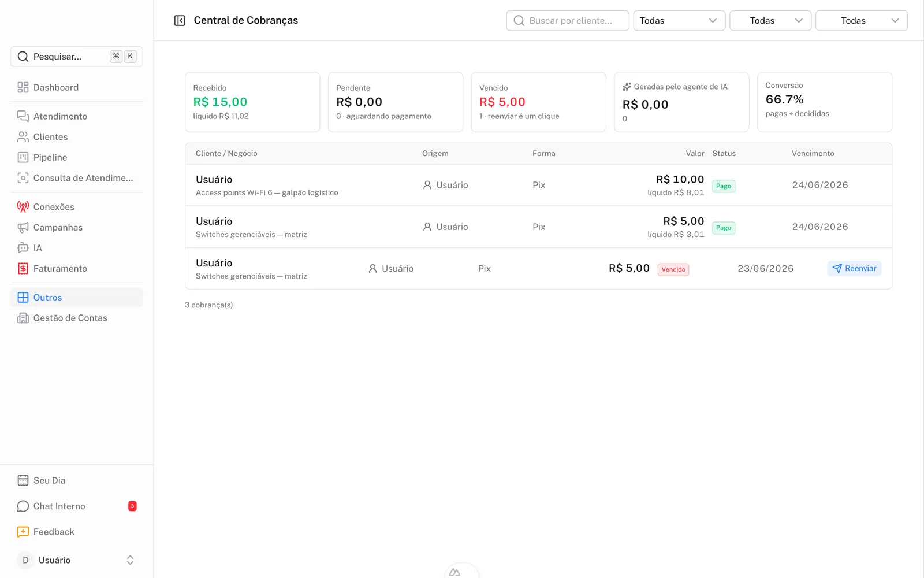The height and width of the screenshot is (578, 924).
Task: Go to Faturamento
Action: pos(77,268)
